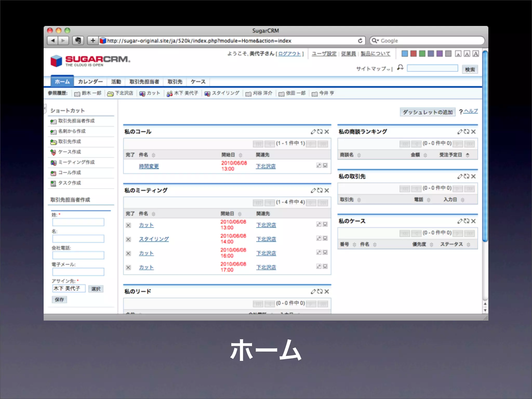Screen dimensions: 532x399
Task: Open the 取引先担当者 tab
Action: 144,82
